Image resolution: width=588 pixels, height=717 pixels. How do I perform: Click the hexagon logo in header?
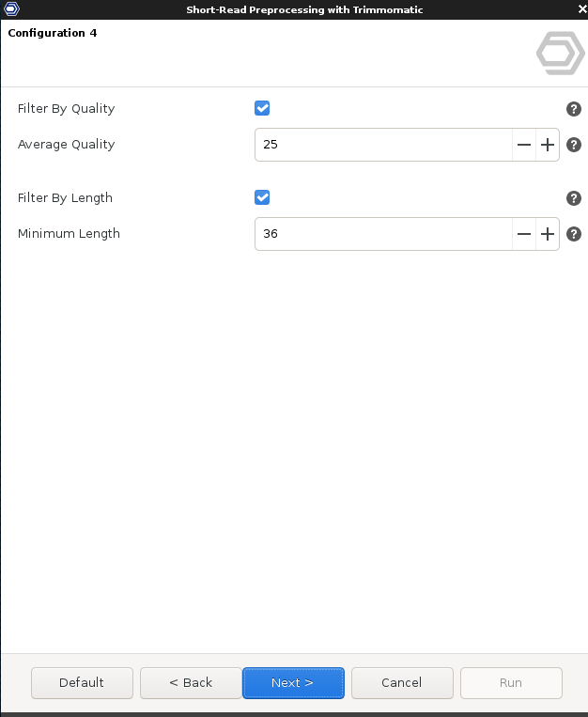[560, 54]
